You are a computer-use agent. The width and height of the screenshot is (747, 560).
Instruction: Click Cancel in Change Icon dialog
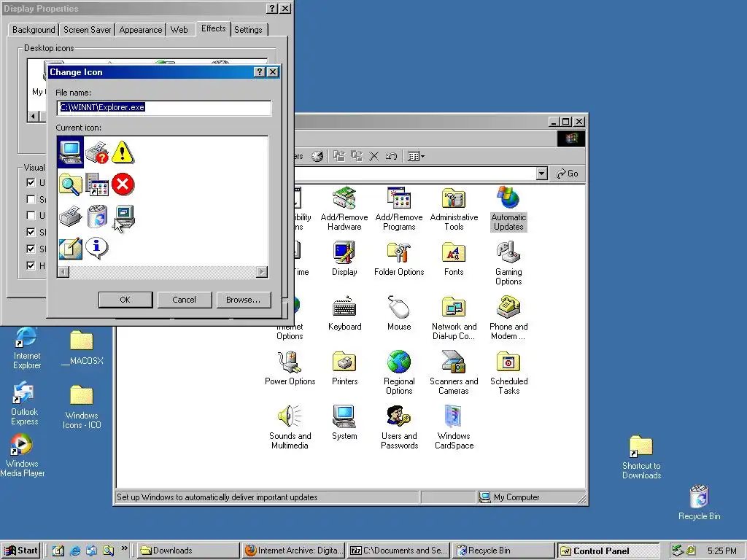(185, 300)
